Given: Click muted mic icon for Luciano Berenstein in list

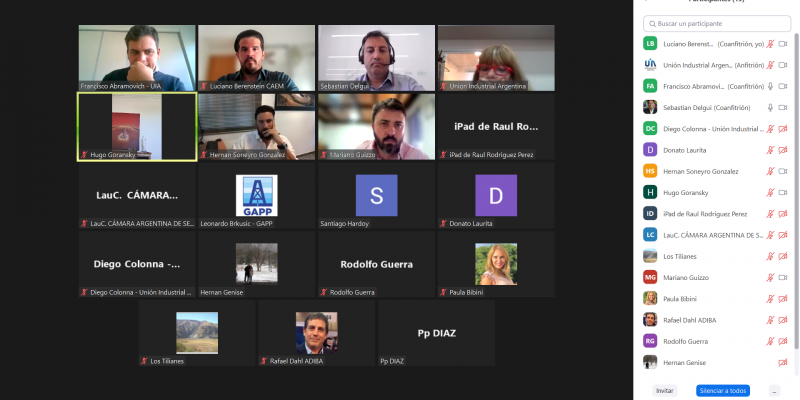Looking at the screenshot, I should point(770,44).
